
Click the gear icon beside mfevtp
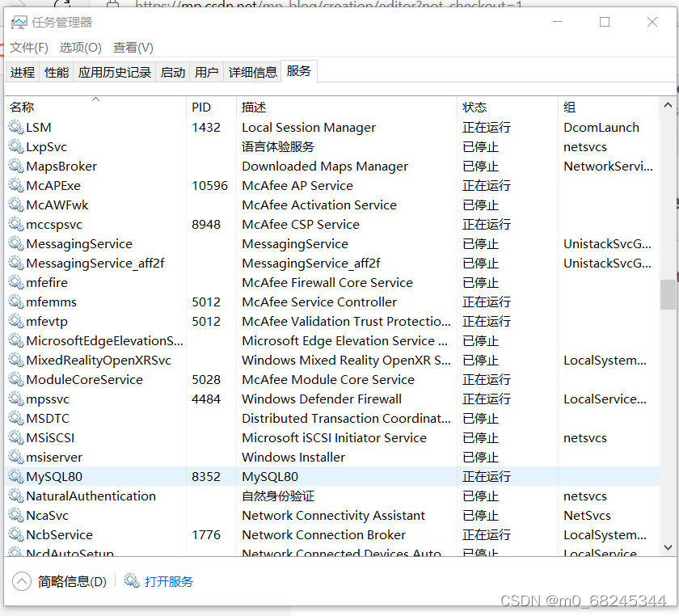16,322
